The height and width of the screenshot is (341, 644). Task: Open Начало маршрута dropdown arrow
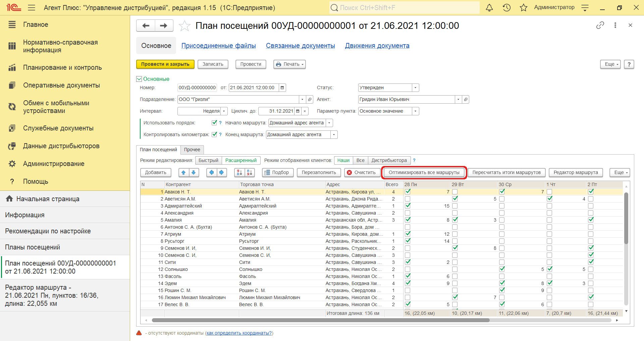(329, 123)
